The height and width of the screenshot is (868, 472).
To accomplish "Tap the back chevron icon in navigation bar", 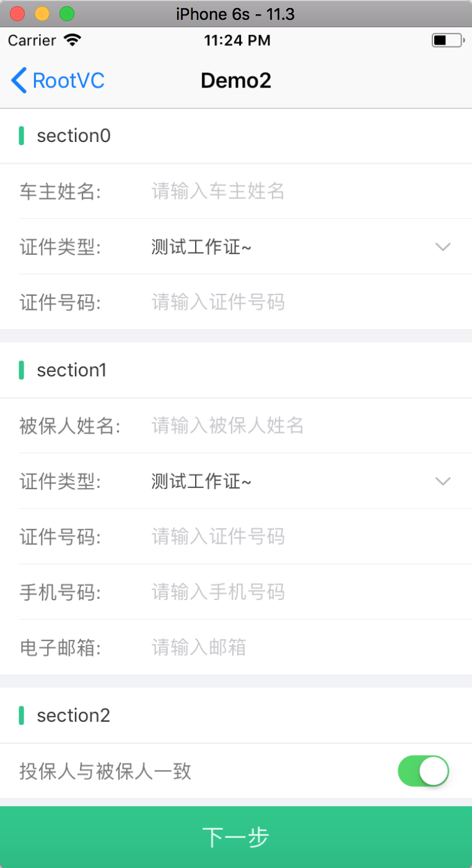I will (x=19, y=81).
